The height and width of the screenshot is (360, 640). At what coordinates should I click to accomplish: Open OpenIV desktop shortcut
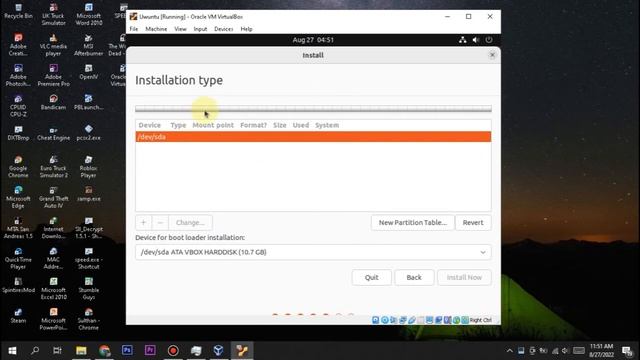pyautogui.click(x=89, y=72)
